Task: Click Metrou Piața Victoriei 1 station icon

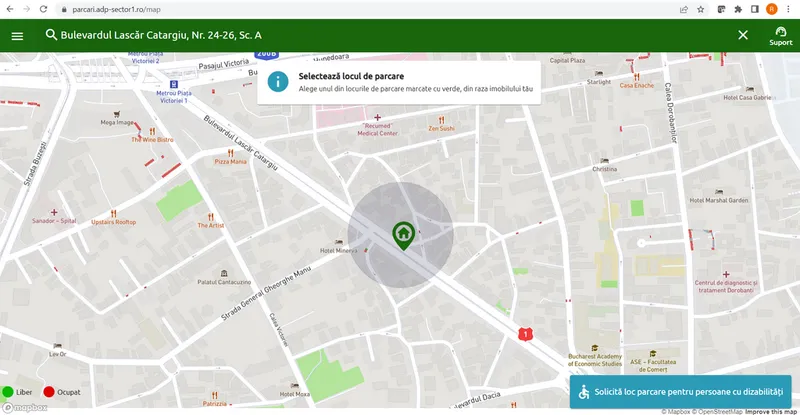Action: point(173,84)
